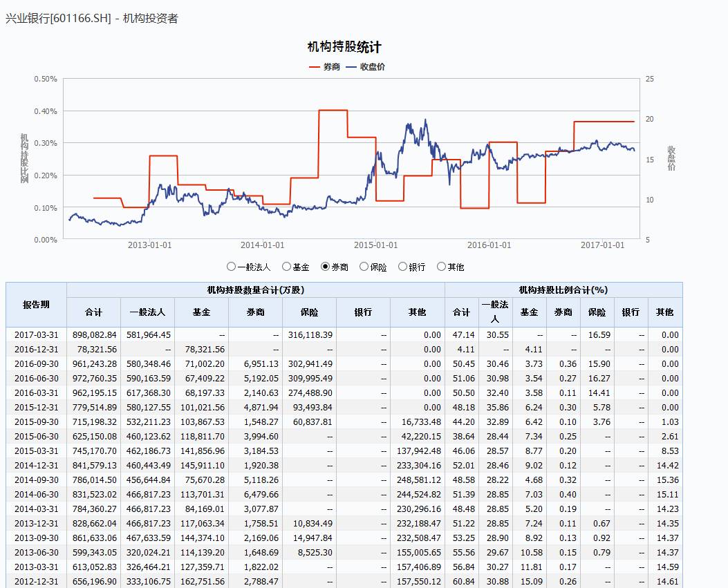
Task: Click the 券商 value 5,118.26
Action: (x=261, y=480)
